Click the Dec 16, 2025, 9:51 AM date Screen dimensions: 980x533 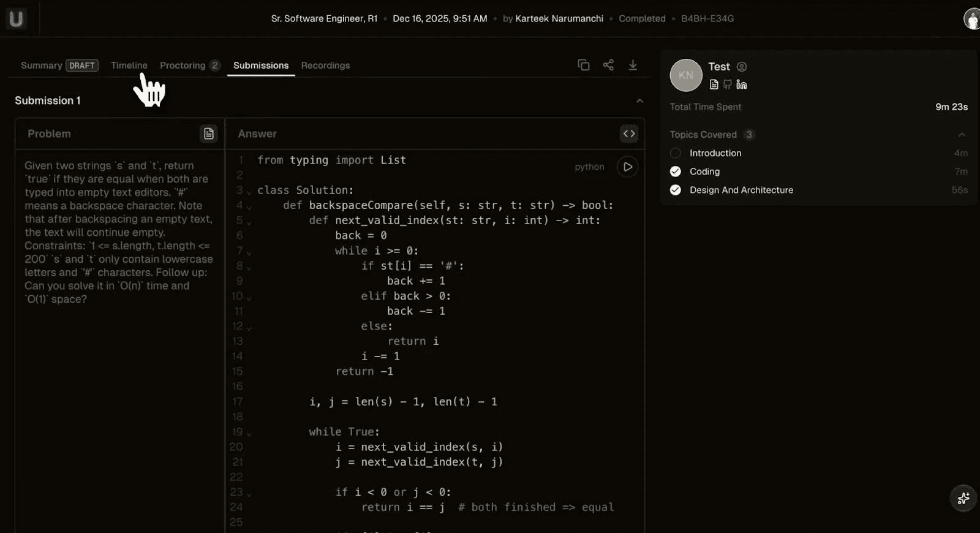tap(440, 19)
